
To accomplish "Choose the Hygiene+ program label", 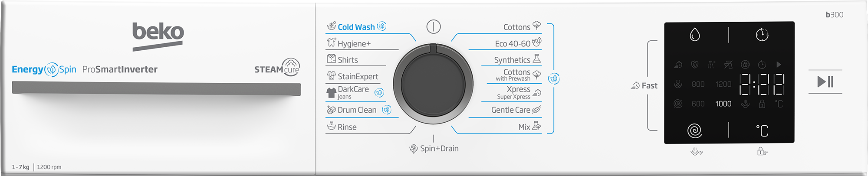I will tap(354, 43).
